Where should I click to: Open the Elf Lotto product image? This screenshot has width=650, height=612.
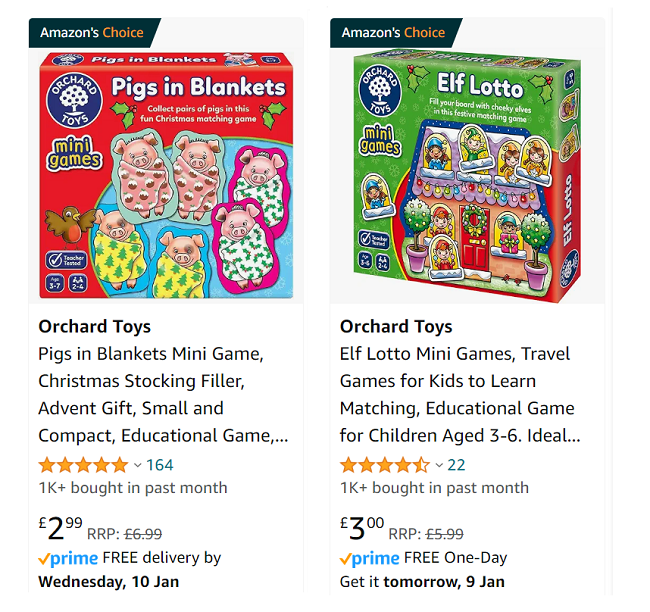467,176
